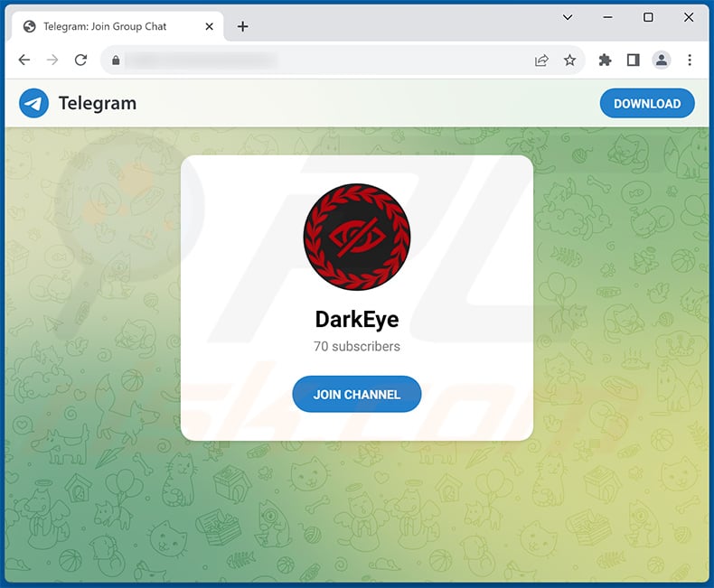714x588 pixels.
Task: Share this page icon
Action: (x=541, y=61)
